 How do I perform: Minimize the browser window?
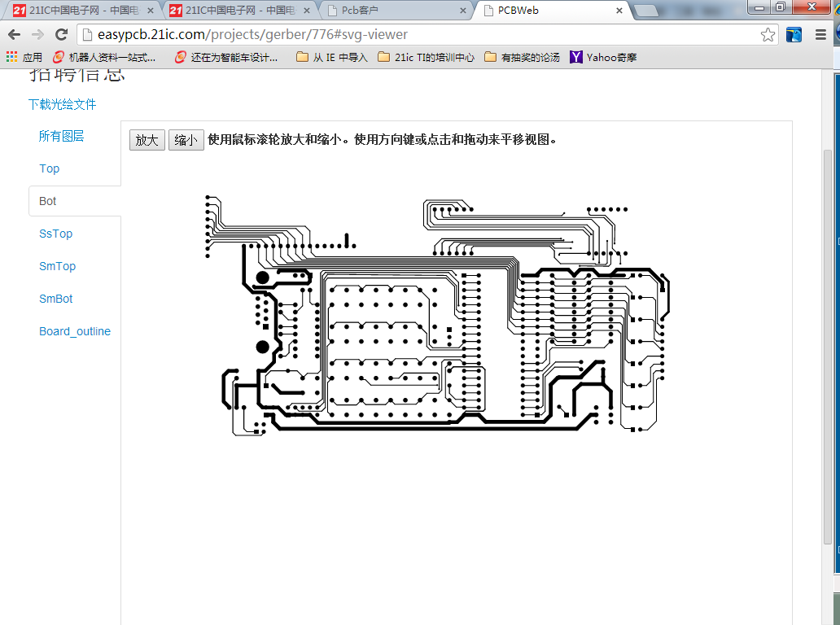[x=759, y=7]
